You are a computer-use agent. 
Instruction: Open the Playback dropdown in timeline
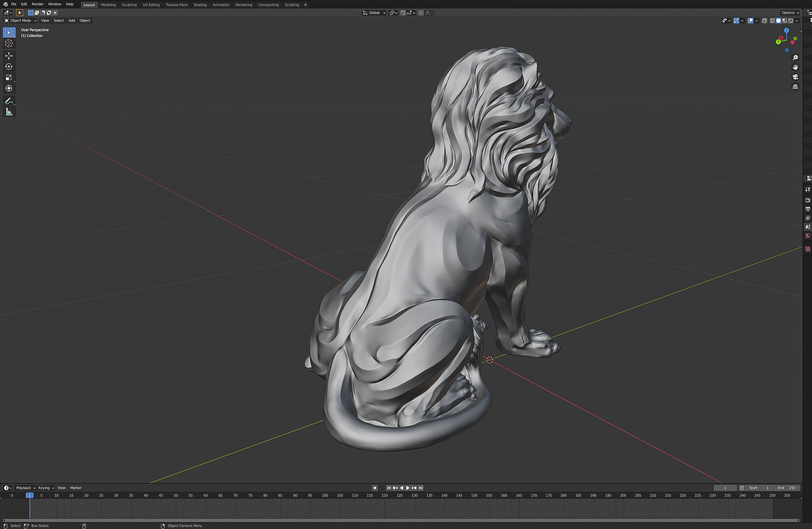[x=25, y=488]
